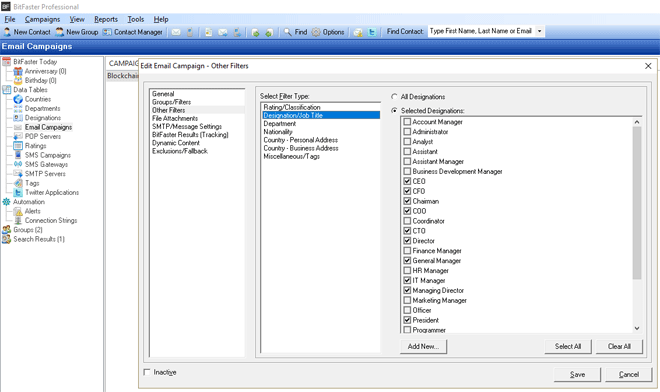Select Rating/Classification filter type

320,107
